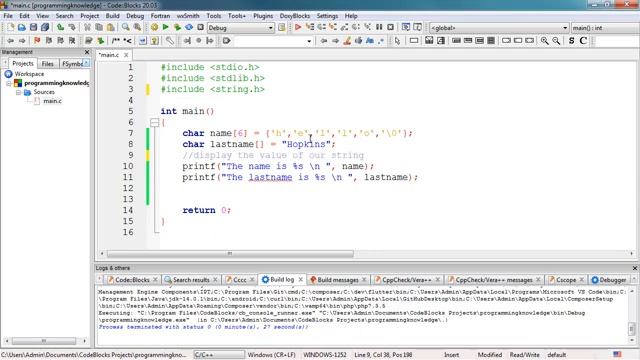Click the highlighter marker icon
640x360 pixels.
347,40
